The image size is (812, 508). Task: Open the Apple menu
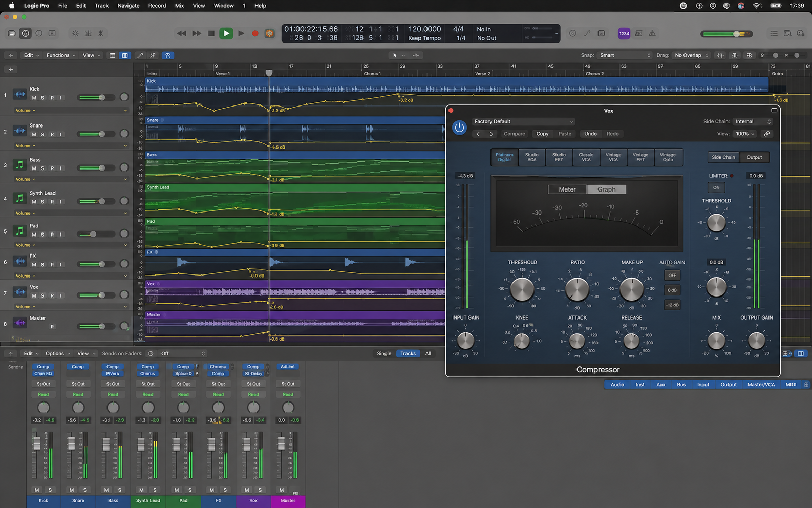click(11, 6)
